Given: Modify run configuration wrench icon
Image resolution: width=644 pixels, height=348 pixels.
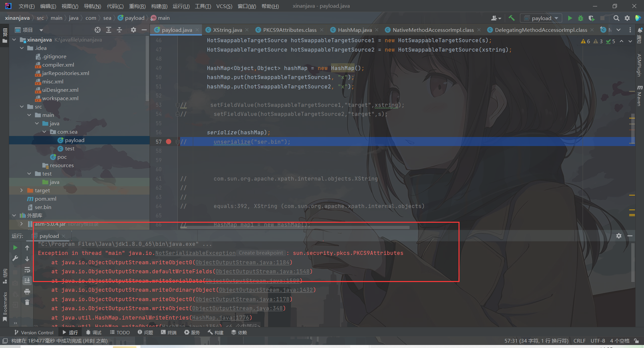Looking at the screenshot, I should (15, 258).
